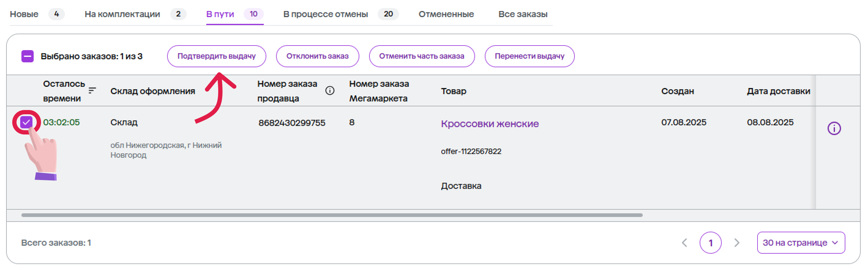Open the На комплектации tab

pos(122,14)
